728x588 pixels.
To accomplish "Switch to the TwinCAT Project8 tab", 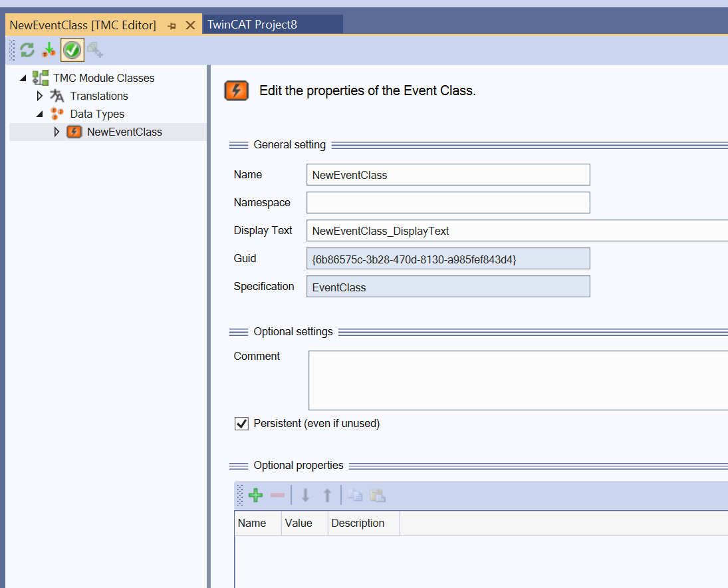I will click(x=273, y=24).
